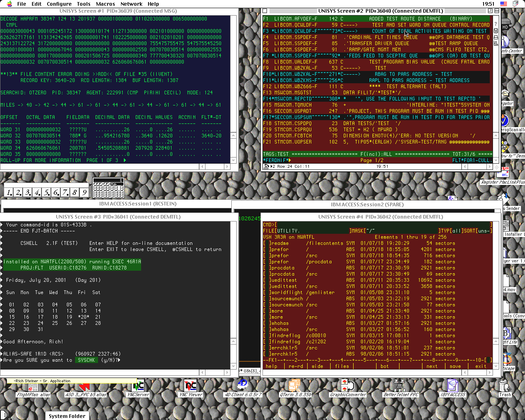Open the Configure menu
The height and width of the screenshot is (420, 525).
click(59, 4)
